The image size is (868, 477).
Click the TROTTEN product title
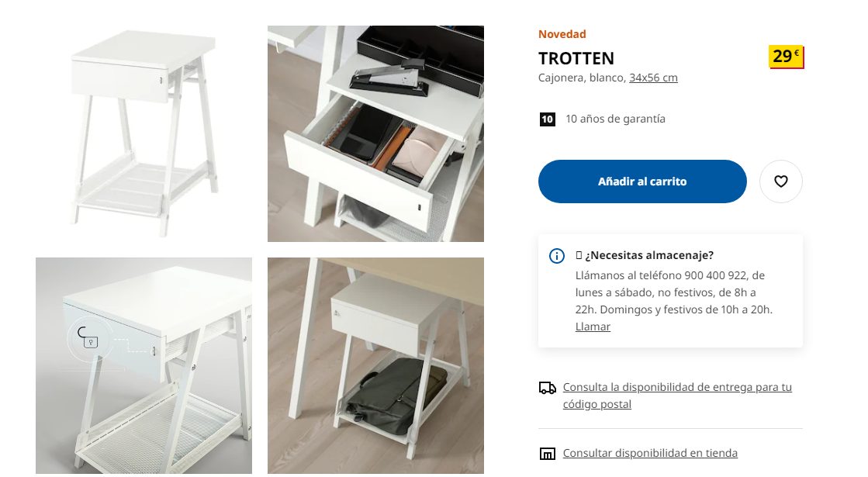tap(576, 58)
